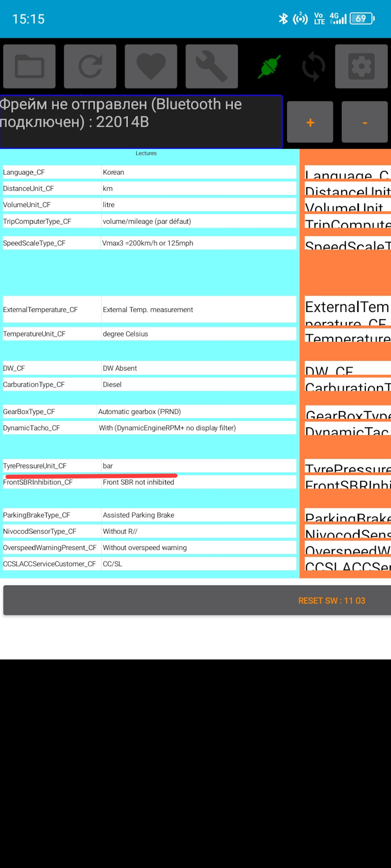Select the Assisted Parking Brake value
391x868 pixels.
[138, 515]
